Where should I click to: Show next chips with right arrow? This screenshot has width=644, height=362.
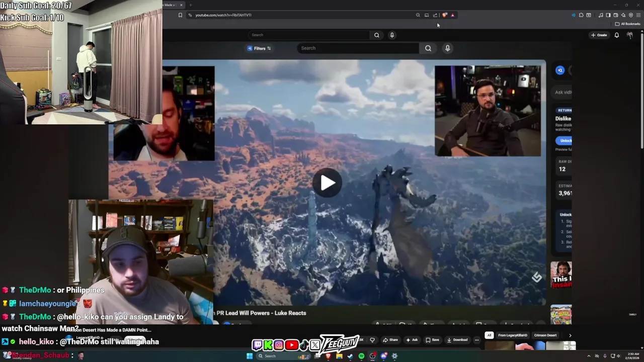pyautogui.click(x=570, y=335)
